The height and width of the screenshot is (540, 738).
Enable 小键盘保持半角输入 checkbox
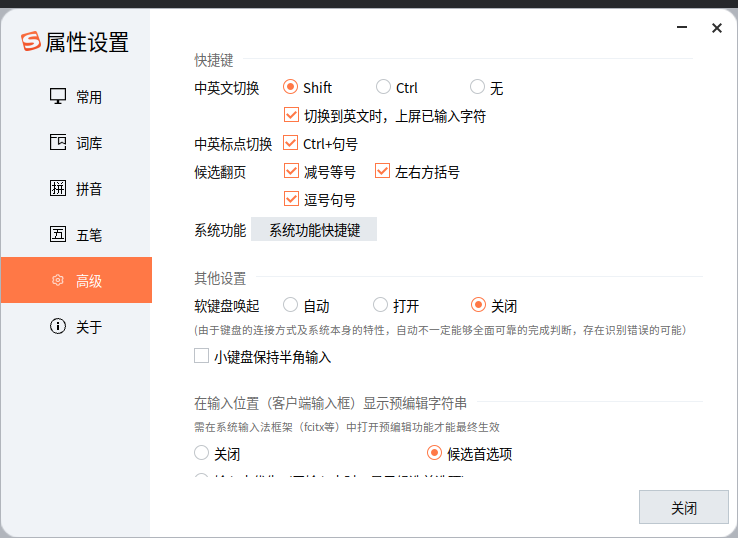tap(201, 356)
